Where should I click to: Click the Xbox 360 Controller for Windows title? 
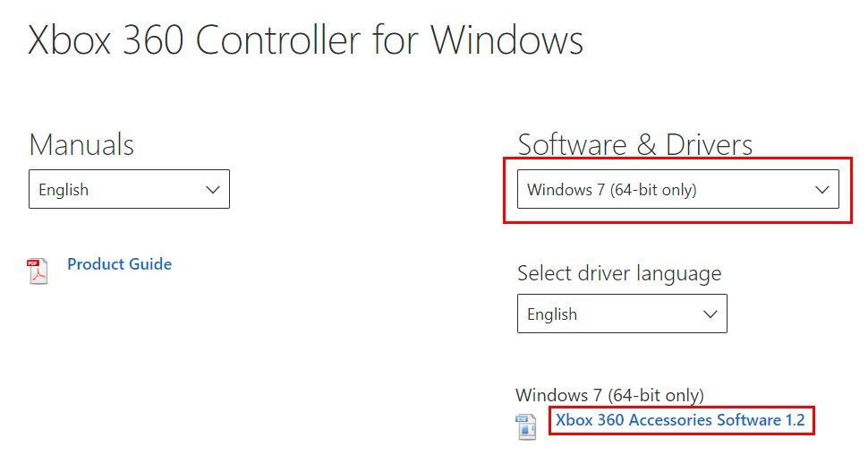point(305,40)
